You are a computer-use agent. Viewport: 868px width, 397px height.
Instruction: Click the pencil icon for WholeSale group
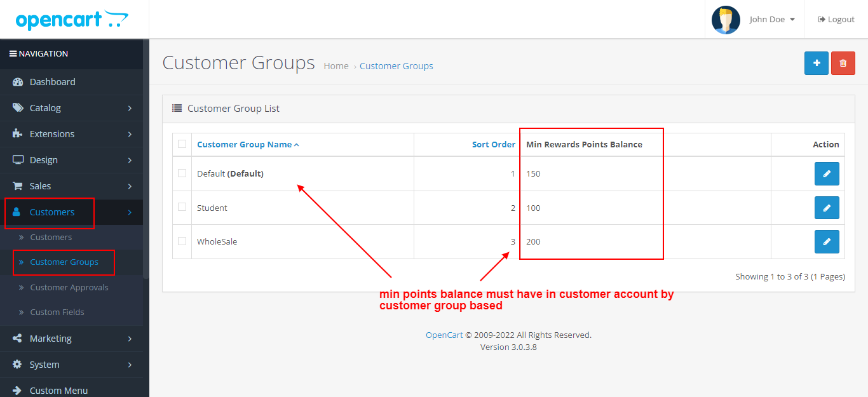click(827, 241)
